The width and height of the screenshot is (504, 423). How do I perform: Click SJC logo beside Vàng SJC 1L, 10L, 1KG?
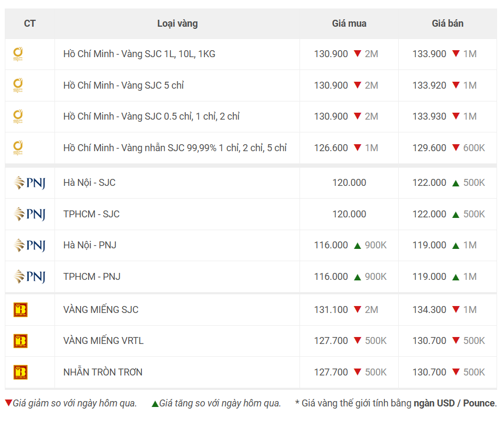18,54
